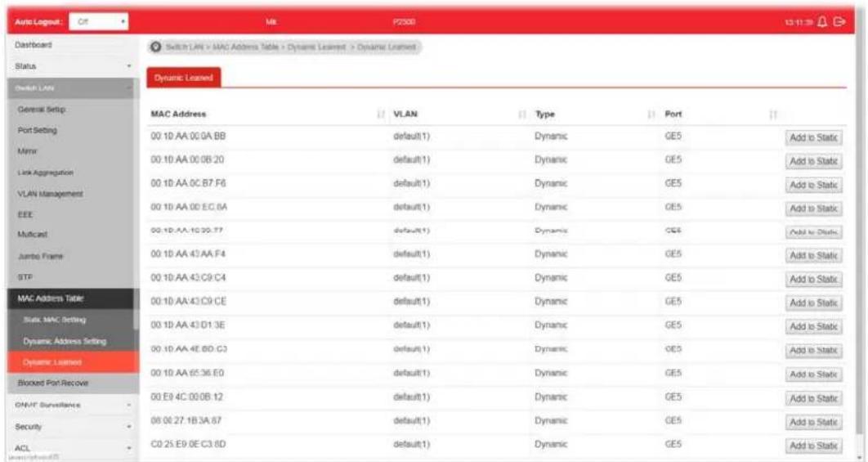Viewport: 868px width, 462px height.
Task: Click the clock time in header
Action: (799, 22)
